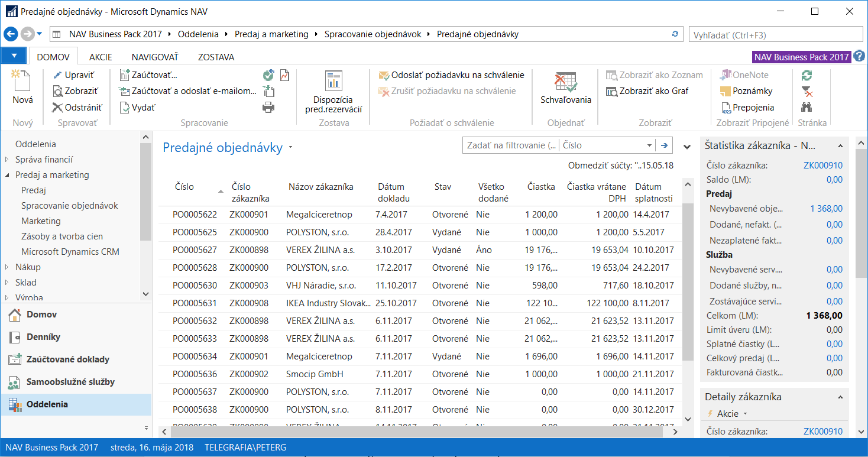Expand the filter pane chevron
Viewport: 868px width, 457px height.
coord(687,146)
